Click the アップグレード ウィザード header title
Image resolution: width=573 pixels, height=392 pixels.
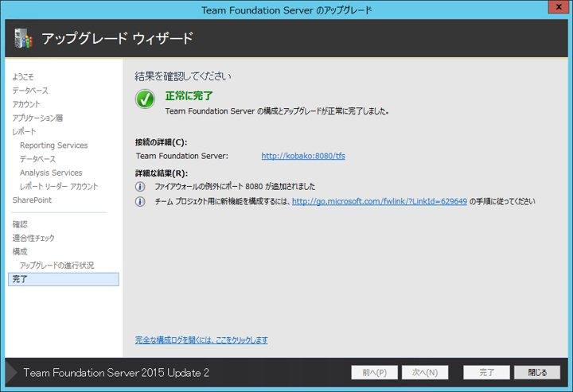tap(117, 38)
